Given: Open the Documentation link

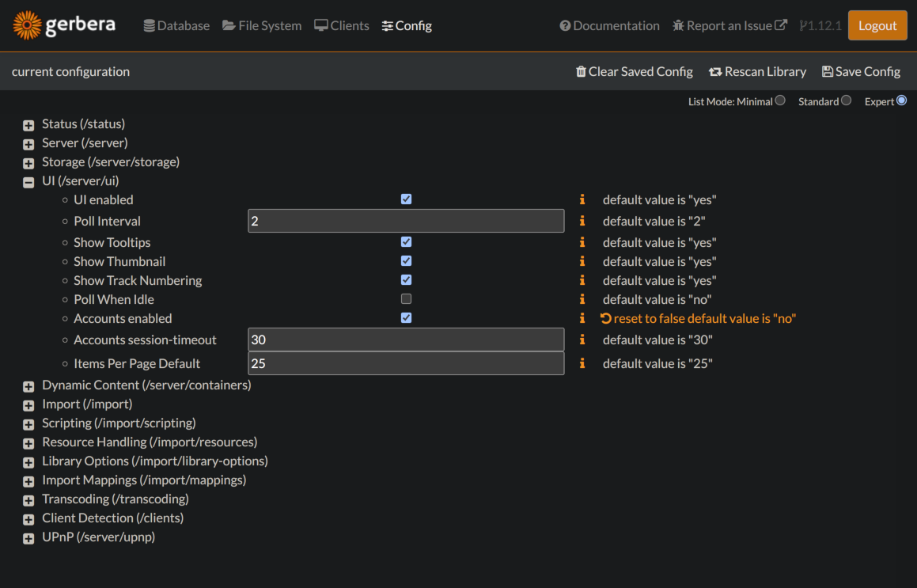Looking at the screenshot, I should point(609,26).
